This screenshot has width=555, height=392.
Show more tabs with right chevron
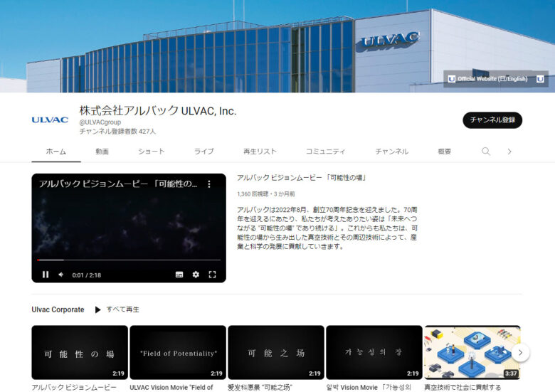click(509, 152)
